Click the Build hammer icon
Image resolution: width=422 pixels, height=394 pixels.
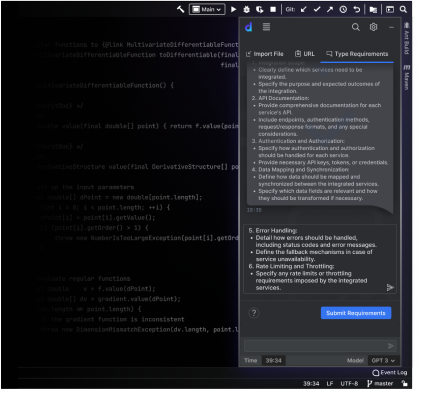point(180,9)
